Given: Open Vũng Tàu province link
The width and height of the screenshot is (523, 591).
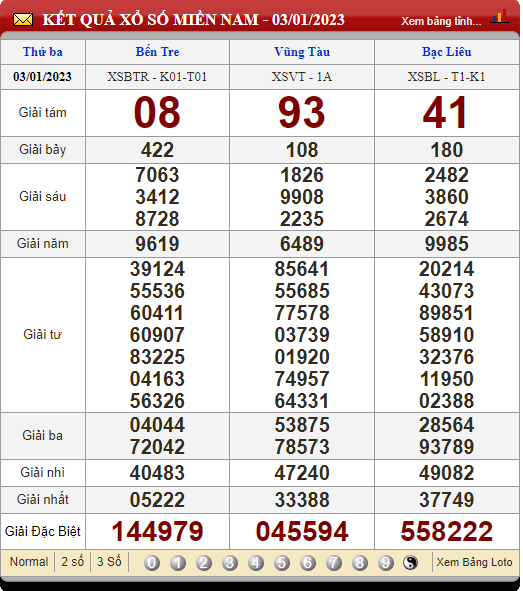Looking at the screenshot, I should tap(302, 52).
